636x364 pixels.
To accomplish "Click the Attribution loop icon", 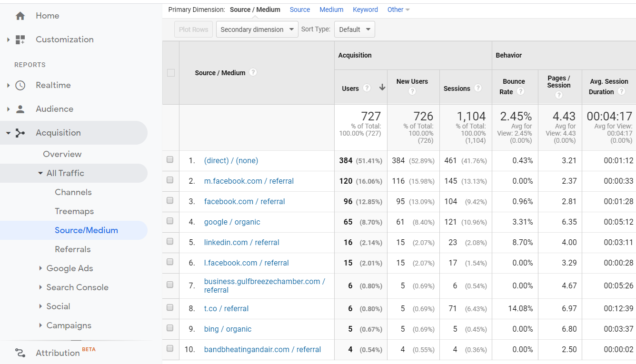I will click(20, 353).
